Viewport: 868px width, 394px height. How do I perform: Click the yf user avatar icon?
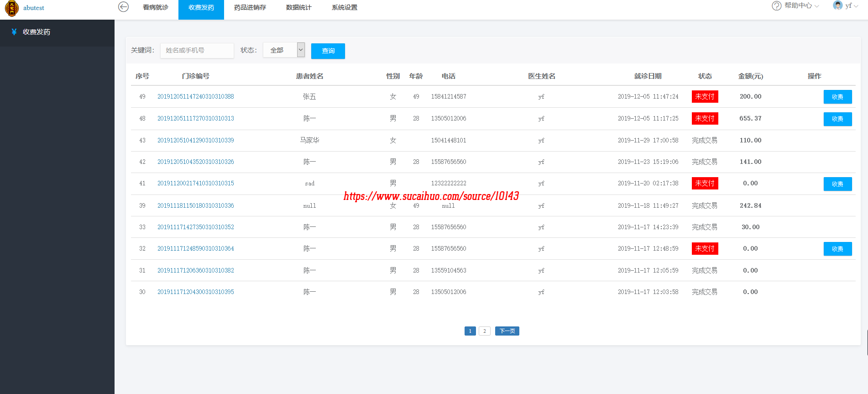coord(837,5)
